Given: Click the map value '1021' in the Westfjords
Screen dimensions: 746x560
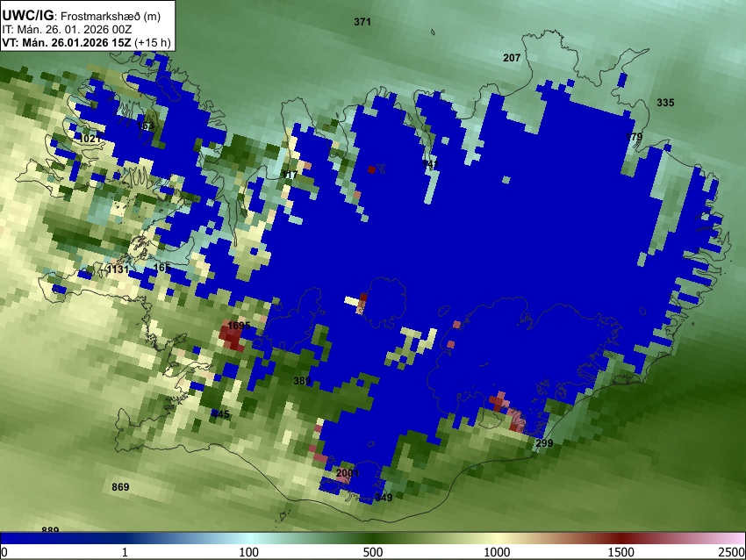Looking at the screenshot, I should (90, 139).
